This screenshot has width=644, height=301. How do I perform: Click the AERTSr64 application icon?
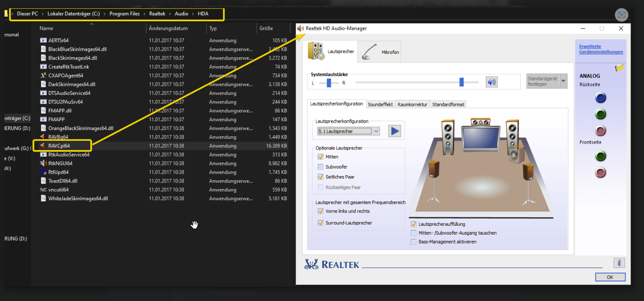(x=43, y=40)
